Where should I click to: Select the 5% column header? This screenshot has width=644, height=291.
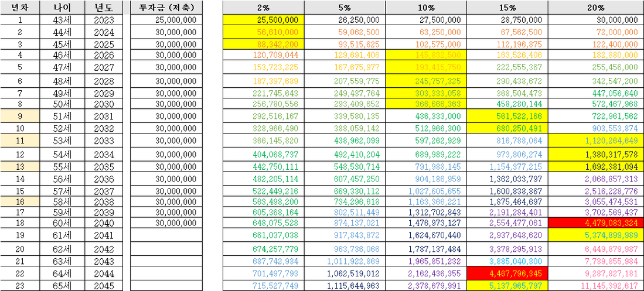click(x=345, y=8)
